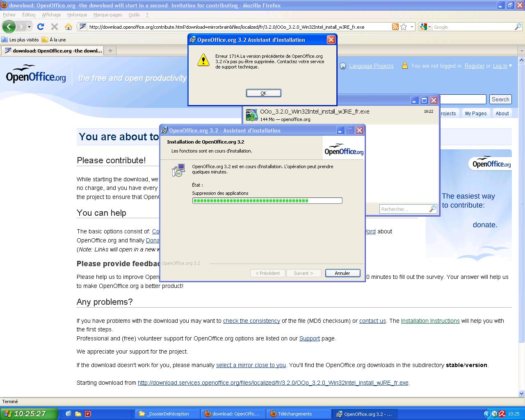Click the installer file icon in Downloads window

[x=251, y=115]
